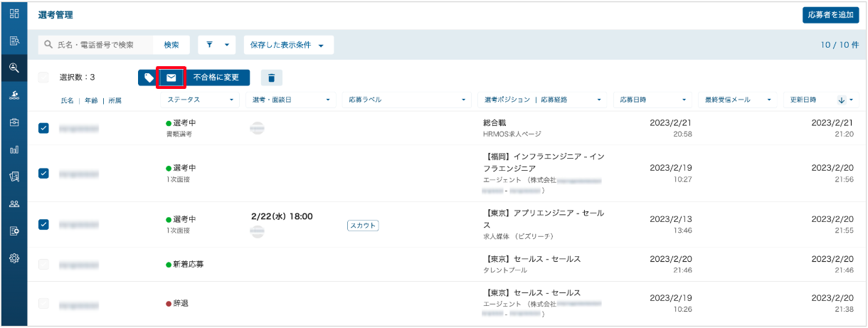Click the タレントプール source text
868x328 pixels.
[x=506, y=270]
